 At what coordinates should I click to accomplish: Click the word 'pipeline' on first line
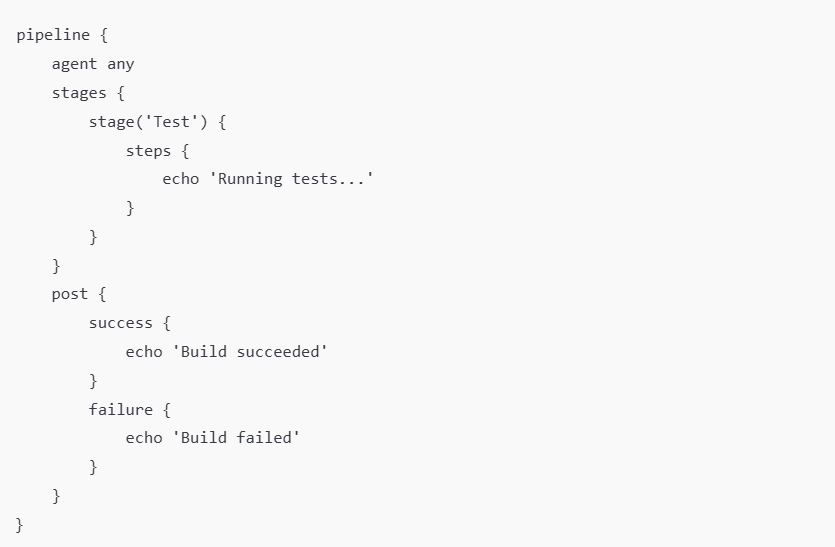tap(53, 35)
